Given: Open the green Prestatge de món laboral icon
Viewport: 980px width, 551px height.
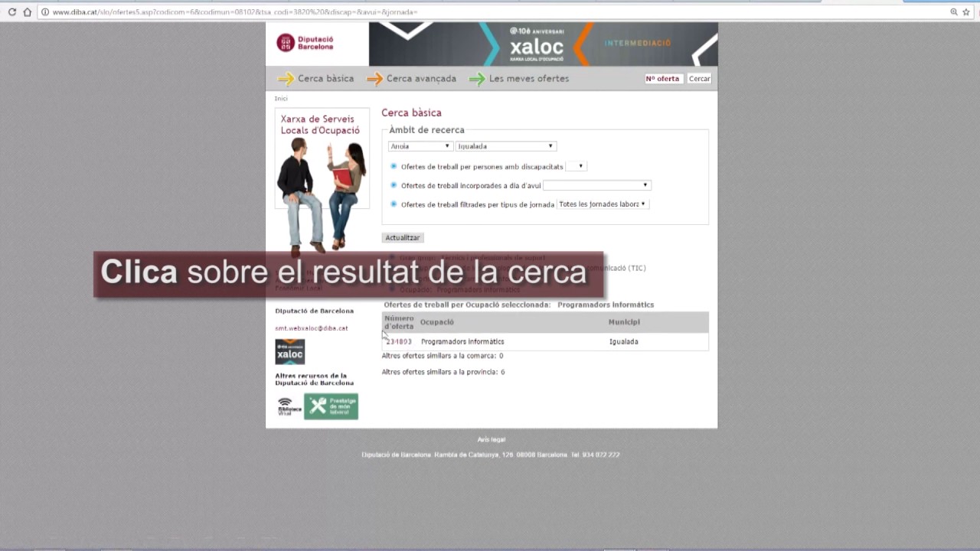Looking at the screenshot, I should click(331, 406).
